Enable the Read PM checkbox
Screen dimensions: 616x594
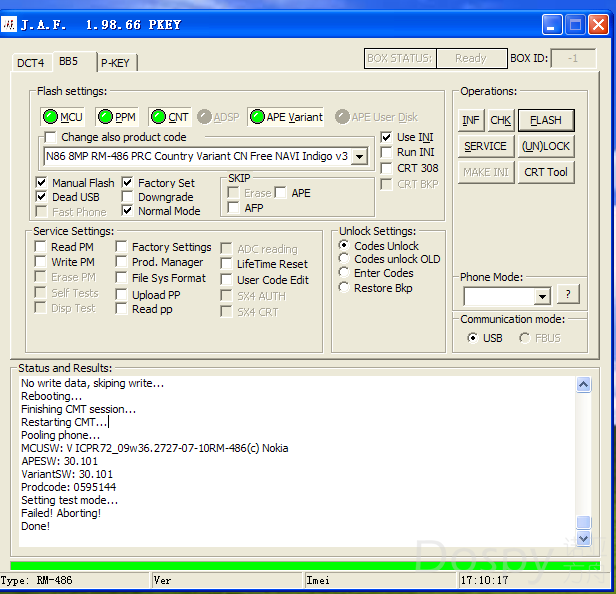click(x=40, y=247)
